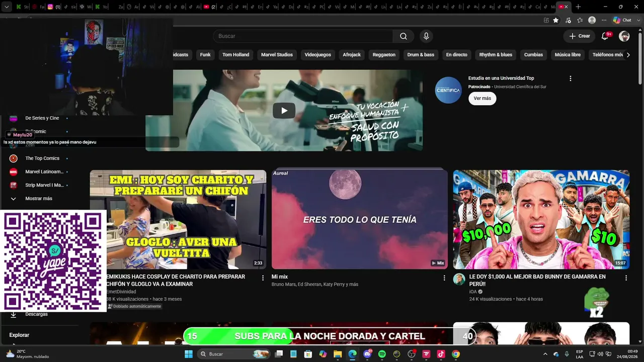The width and height of the screenshot is (644, 362).
Task: Open the LE DOY $1,000 video title link
Action: (x=537, y=280)
